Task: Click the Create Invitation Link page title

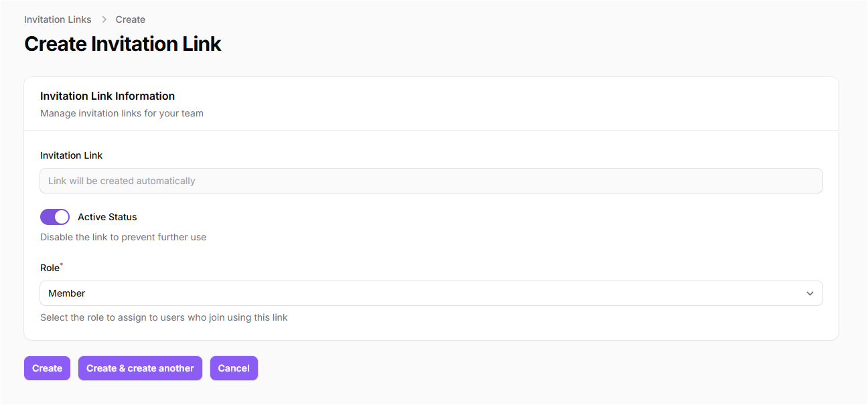Action: click(123, 44)
